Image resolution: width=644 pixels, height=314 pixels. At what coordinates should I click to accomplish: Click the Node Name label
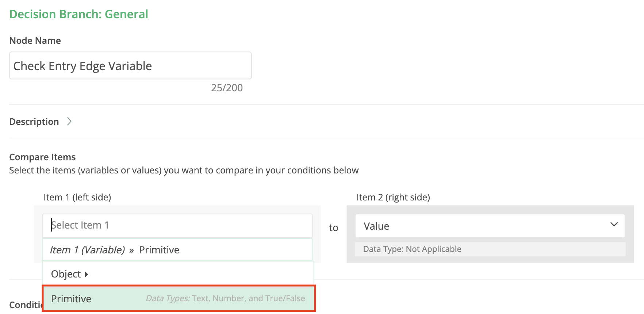coord(35,41)
